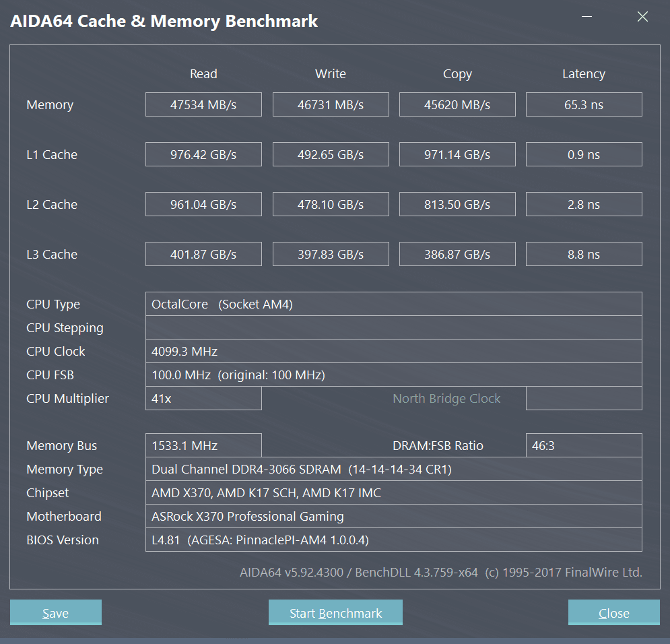670x644 pixels.
Task: Select Memory Copy value 45620 MB/s
Action: 457,104
